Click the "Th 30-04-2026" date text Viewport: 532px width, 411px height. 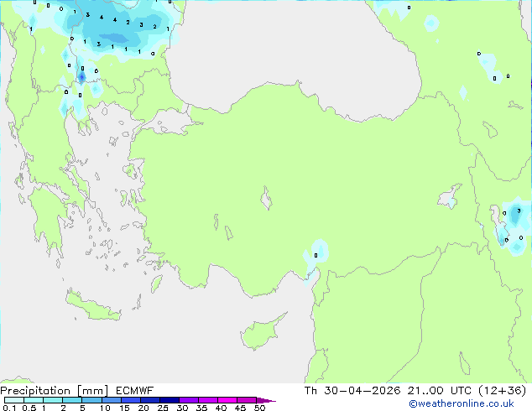click(352, 391)
